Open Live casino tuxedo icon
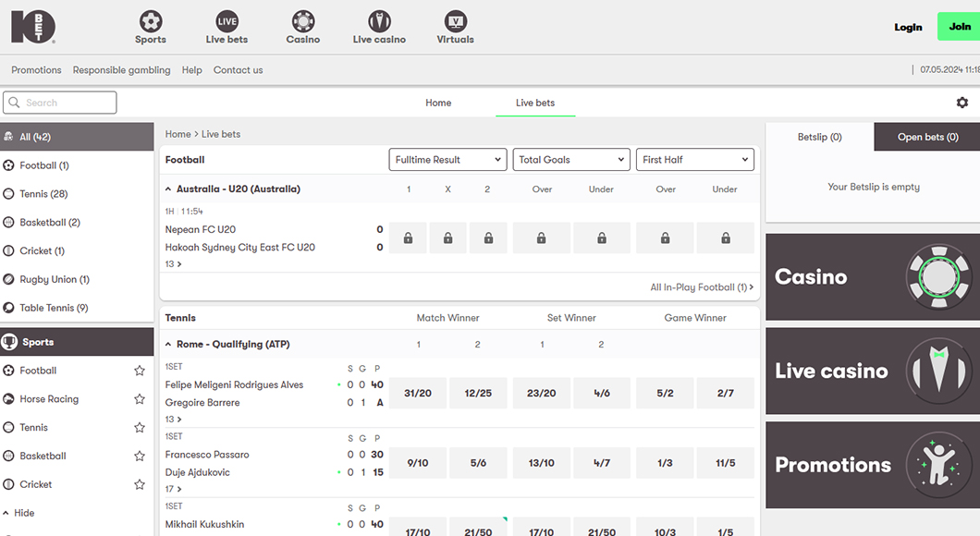Image resolution: width=980 pixels, height=536 pixels. coord(379,21)
